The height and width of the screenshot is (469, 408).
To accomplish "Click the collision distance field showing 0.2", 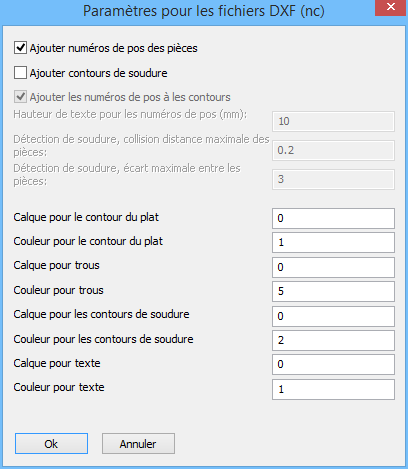I will click(333, 150).
